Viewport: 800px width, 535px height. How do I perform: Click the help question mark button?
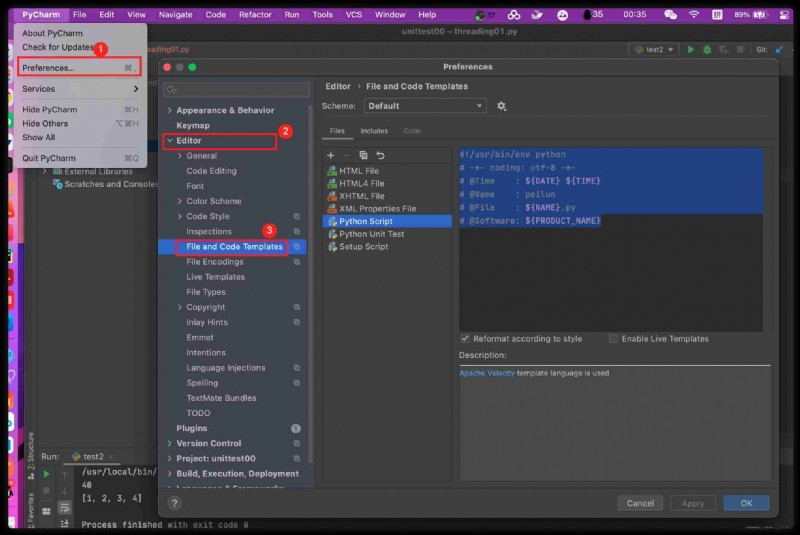coord(174,503)
